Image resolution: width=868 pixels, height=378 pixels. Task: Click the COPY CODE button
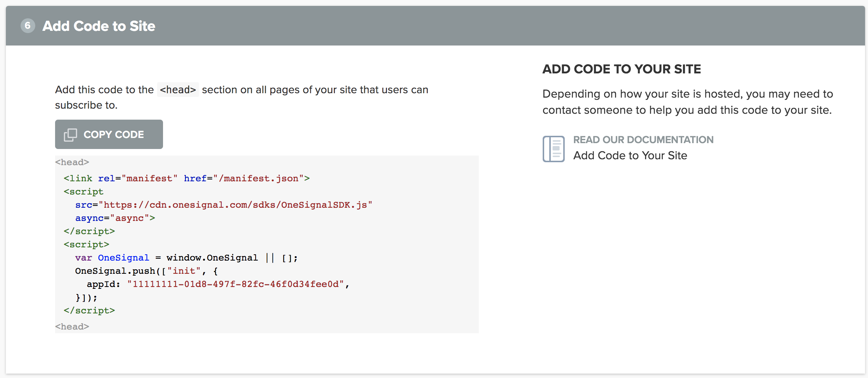pos(109,134)
